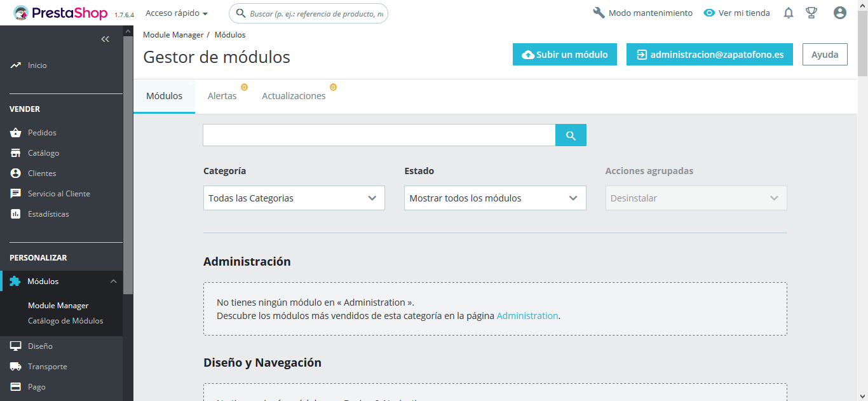Focus the module search input field
This screenshot has width=868, height=401.
click(379, 135)
